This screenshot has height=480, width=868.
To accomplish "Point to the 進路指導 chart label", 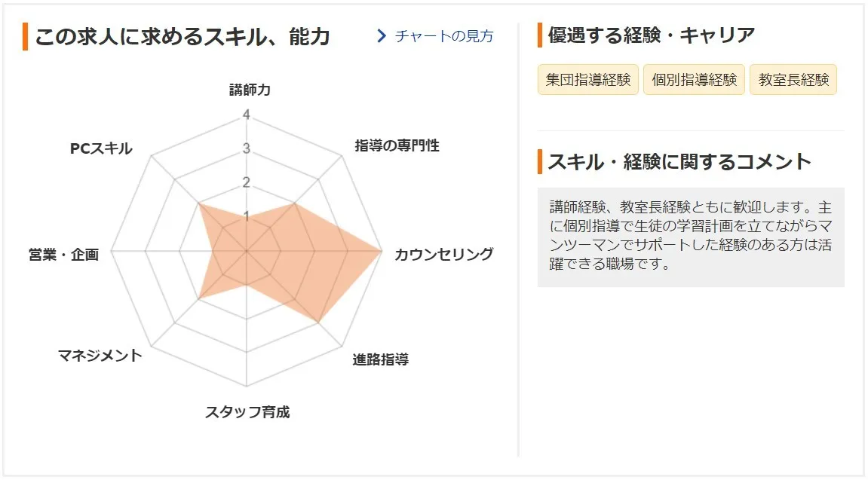I will tap(380, 359).
